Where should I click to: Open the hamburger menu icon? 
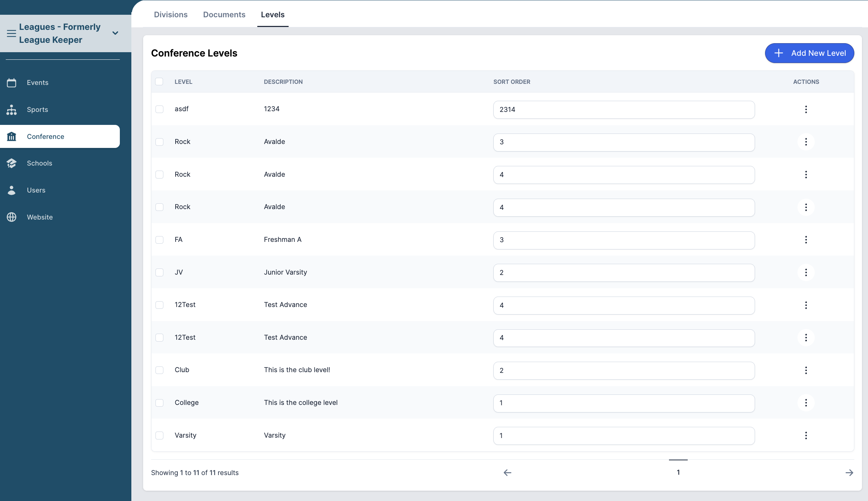click(12, 33)
